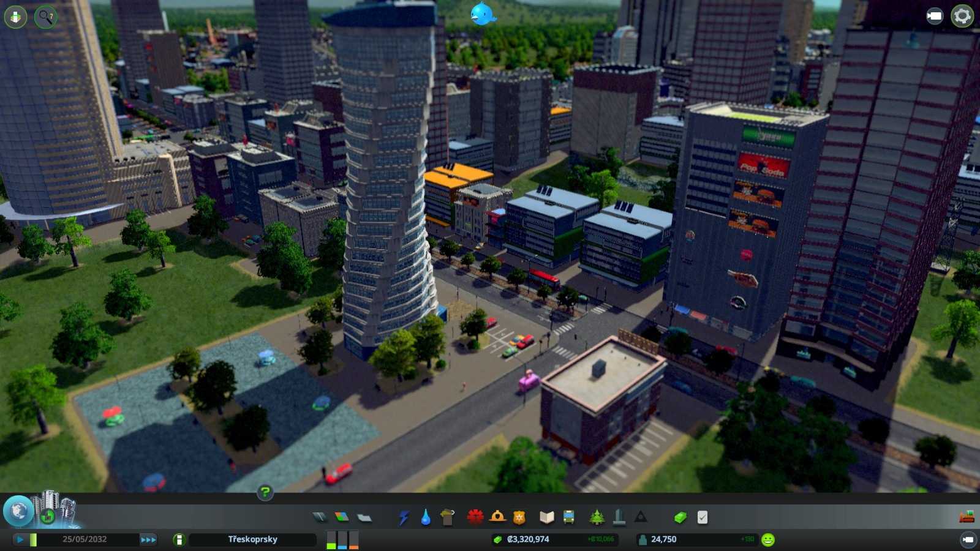Open the Public Transport menu
Screen dimensions: 980x551
point(569,518)
